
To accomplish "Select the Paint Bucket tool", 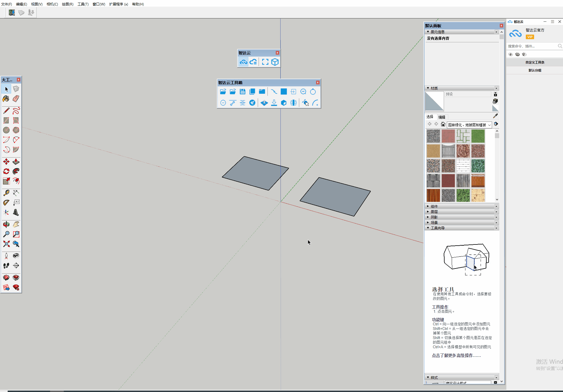I will [x=6, y=99].
